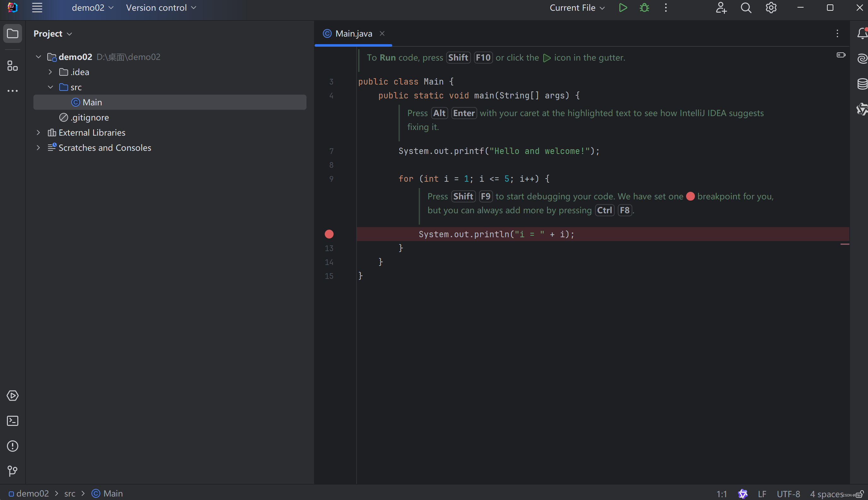
Task: Open the Structure tool window icon
Action: coord(12,66)
